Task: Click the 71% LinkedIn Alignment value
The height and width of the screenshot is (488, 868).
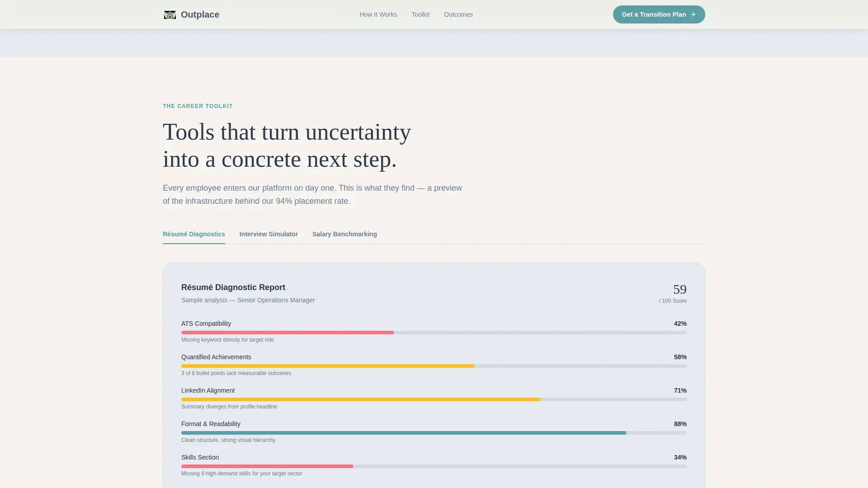Action: pos(680,390)
